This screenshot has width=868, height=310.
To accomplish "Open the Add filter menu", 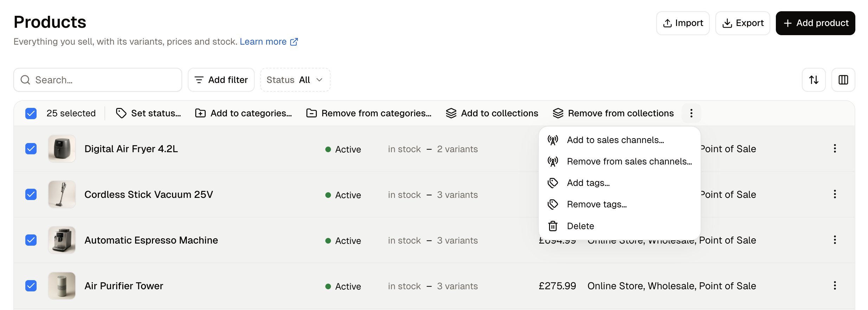I will 221,80.
